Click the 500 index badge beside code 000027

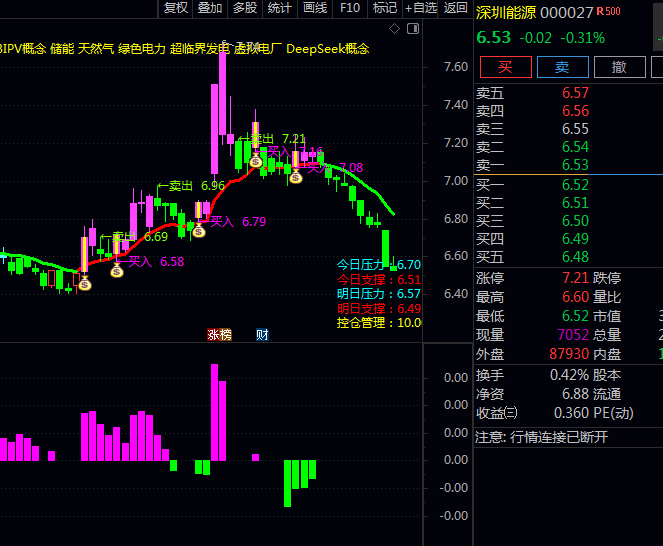coord(613,11)
